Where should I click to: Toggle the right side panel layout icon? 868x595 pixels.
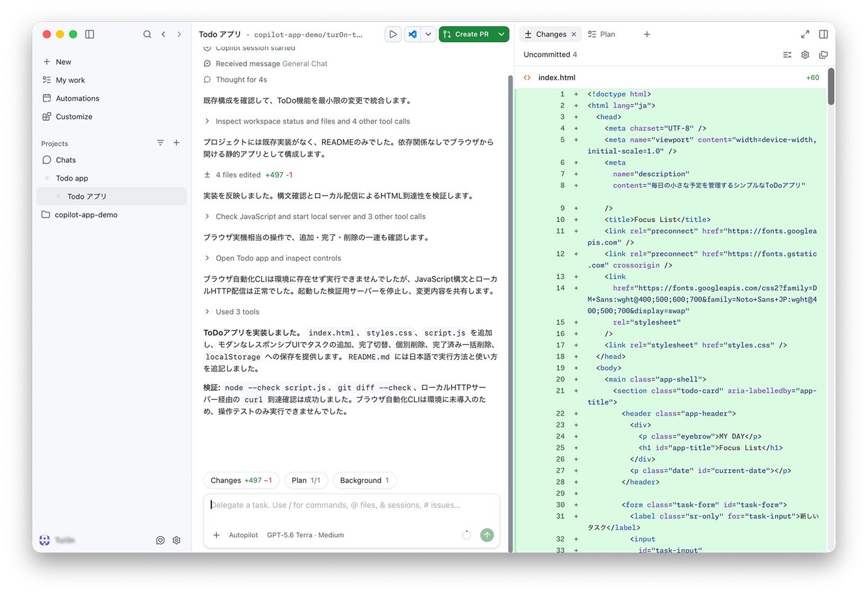(x=823, y=34)
